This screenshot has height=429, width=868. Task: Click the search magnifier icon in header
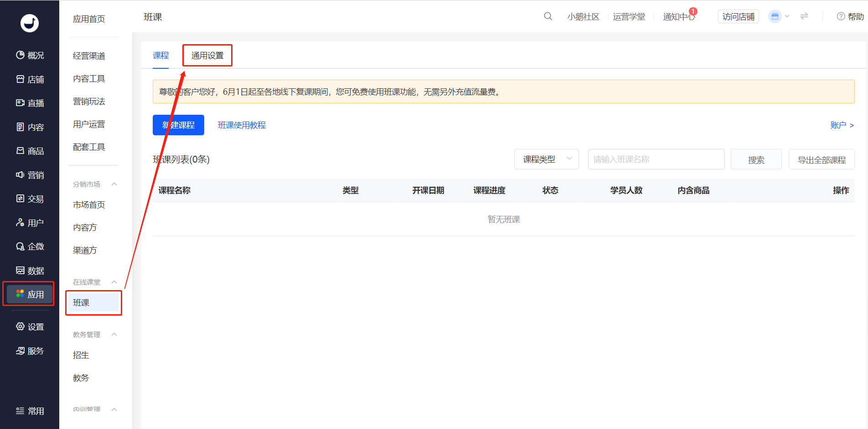pyautogui.click(x=548, y=16)
